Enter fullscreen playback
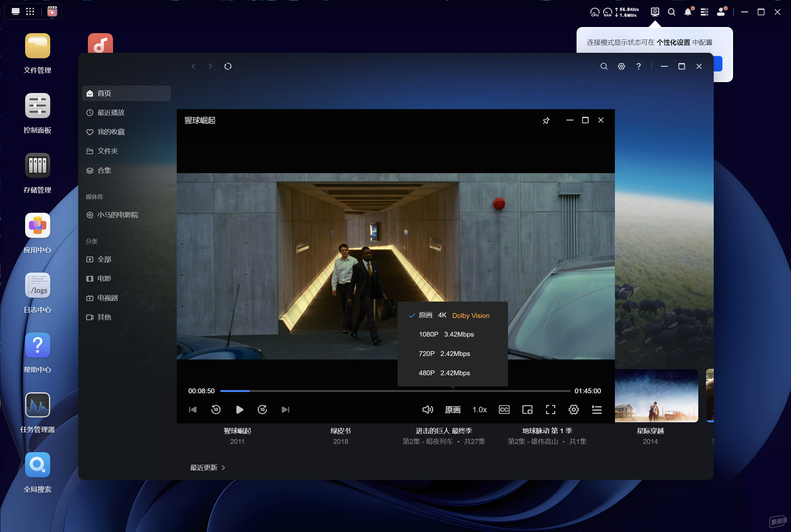 pos(551,409)
